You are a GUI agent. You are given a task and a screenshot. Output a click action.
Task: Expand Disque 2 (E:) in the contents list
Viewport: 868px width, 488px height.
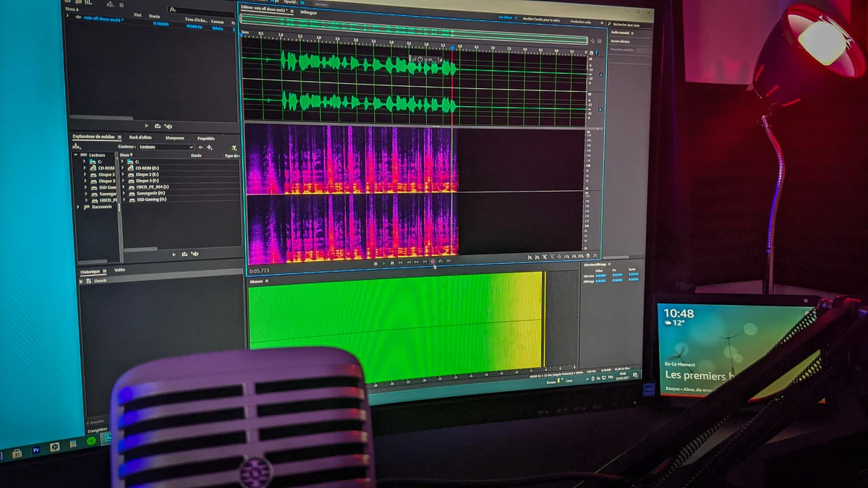pyautogui.click(x=123, y=174)
